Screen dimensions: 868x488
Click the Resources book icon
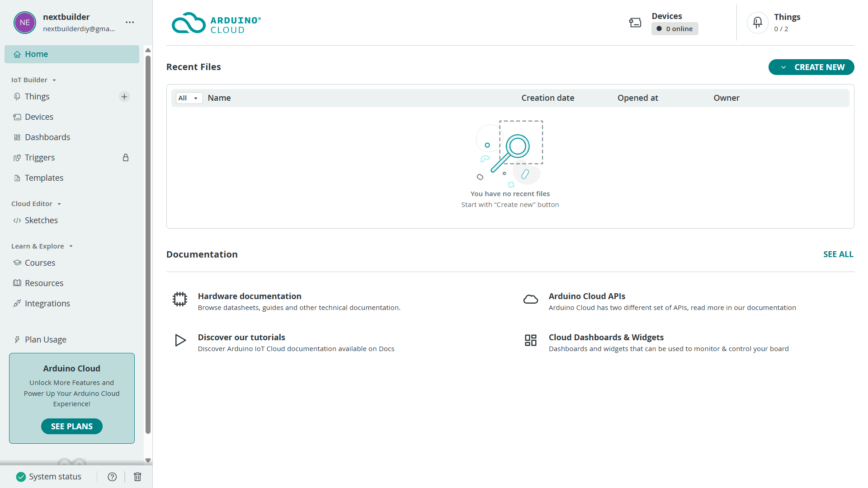pos(17,283)
